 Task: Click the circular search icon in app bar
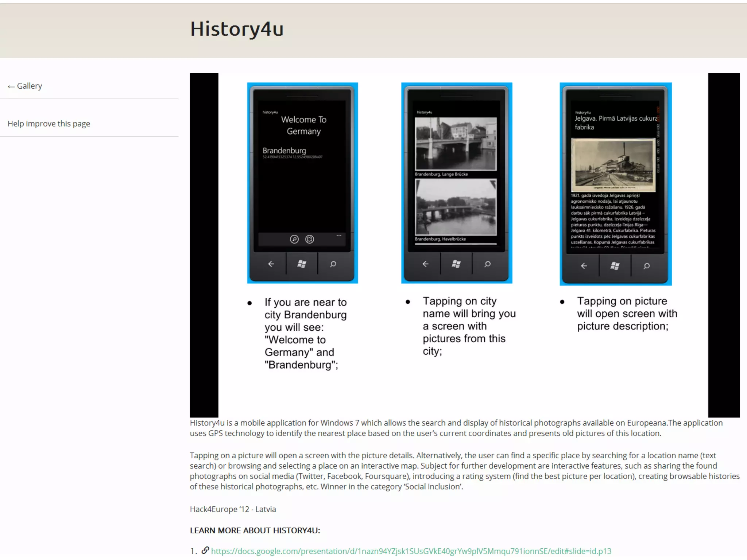pyautogui.click(x=294, y=239)
